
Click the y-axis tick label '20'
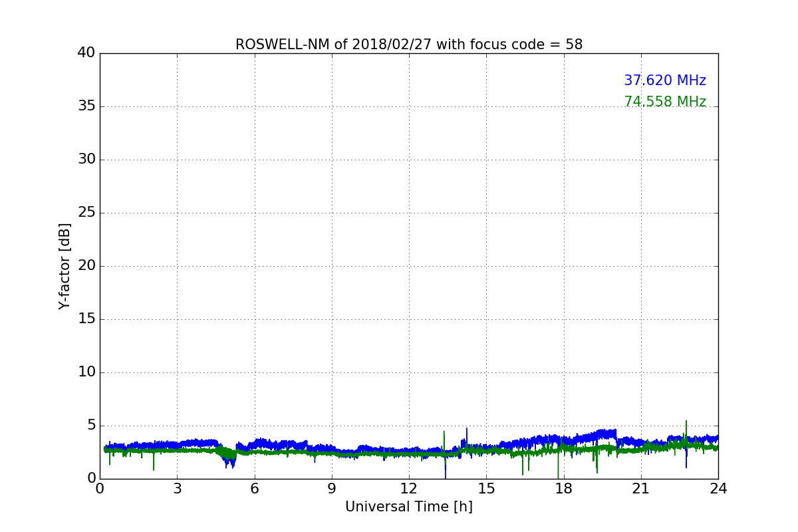click(86, 265)
